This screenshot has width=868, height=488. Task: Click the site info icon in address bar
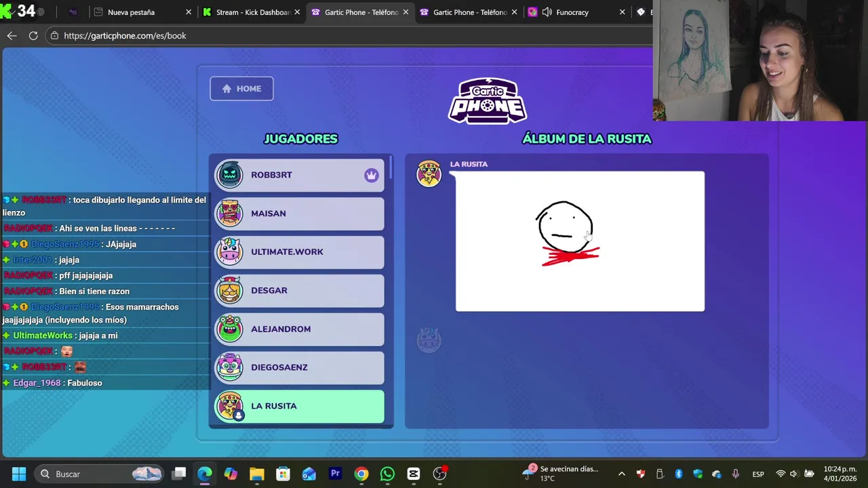tap(55, 35)
